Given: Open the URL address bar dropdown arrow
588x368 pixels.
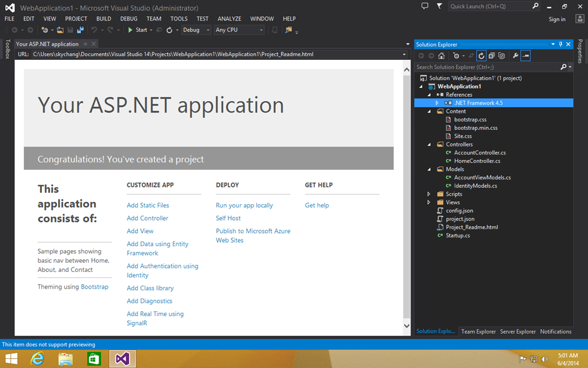Looking at the screenshot, I should tap(404, 55).
